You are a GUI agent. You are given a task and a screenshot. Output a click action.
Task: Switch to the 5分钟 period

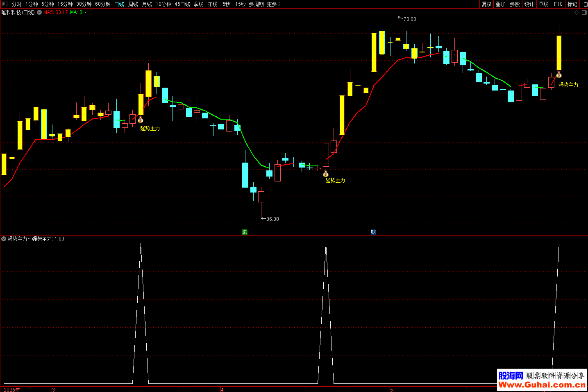tap(48, 4)
